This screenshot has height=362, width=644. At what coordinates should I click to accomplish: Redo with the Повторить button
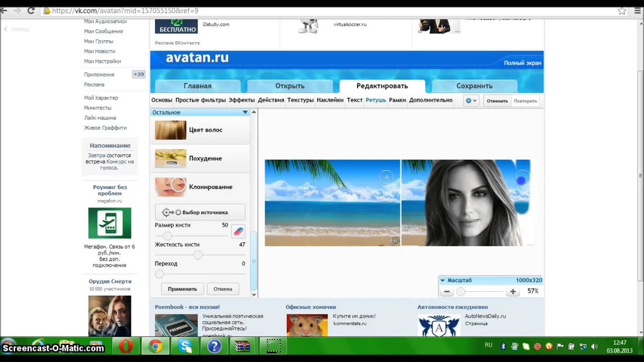coord(526,101)
